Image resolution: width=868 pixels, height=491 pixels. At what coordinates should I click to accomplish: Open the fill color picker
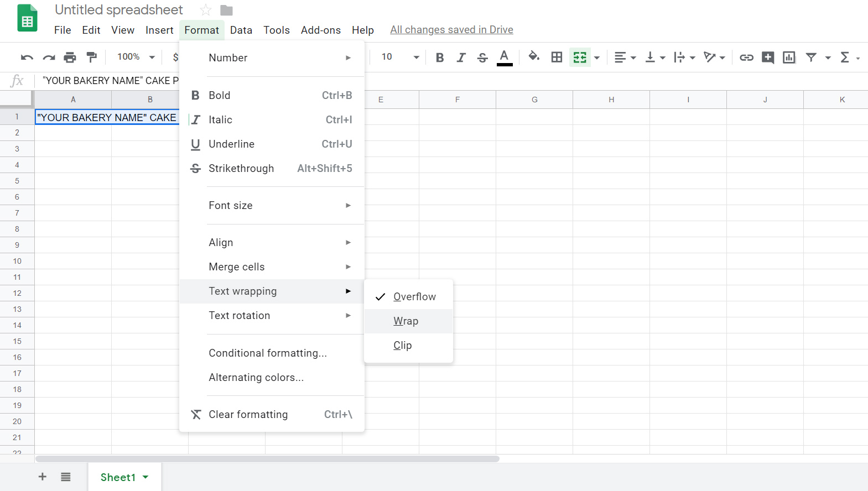[x=534, y=56]
